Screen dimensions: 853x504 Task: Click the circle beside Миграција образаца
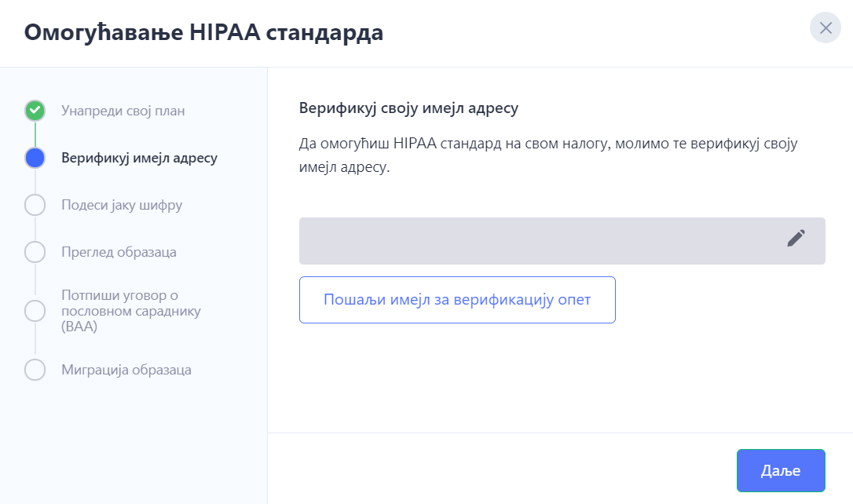coord(35,370)
